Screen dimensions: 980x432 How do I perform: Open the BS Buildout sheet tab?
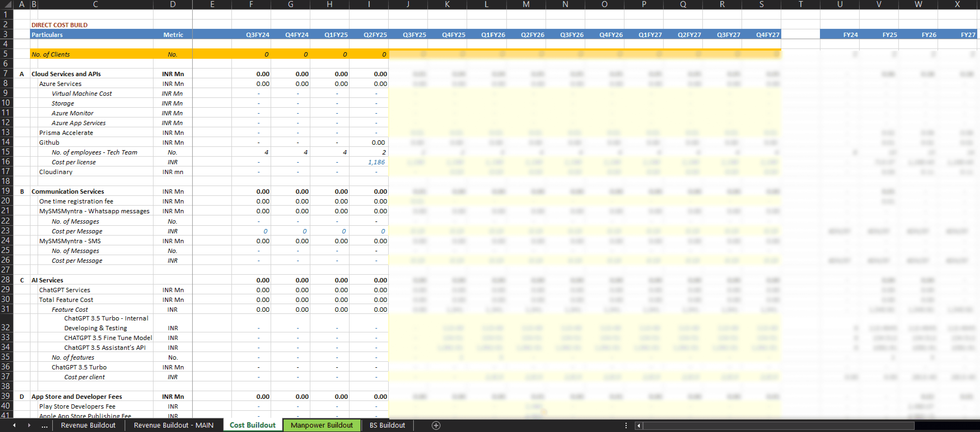(387, 425)
